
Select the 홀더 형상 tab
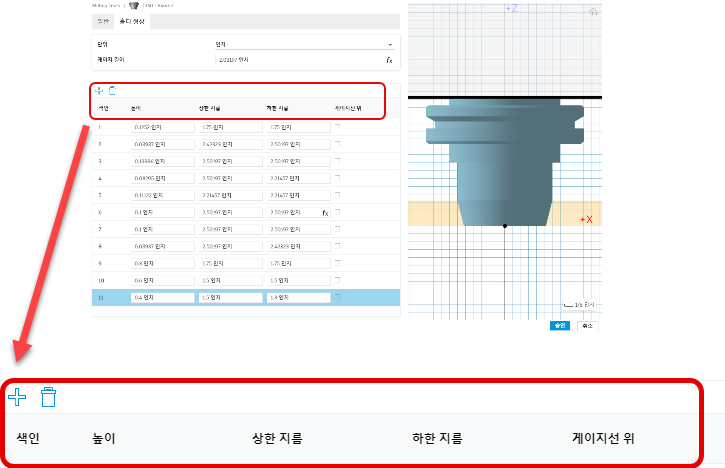[x=132, y=21]
